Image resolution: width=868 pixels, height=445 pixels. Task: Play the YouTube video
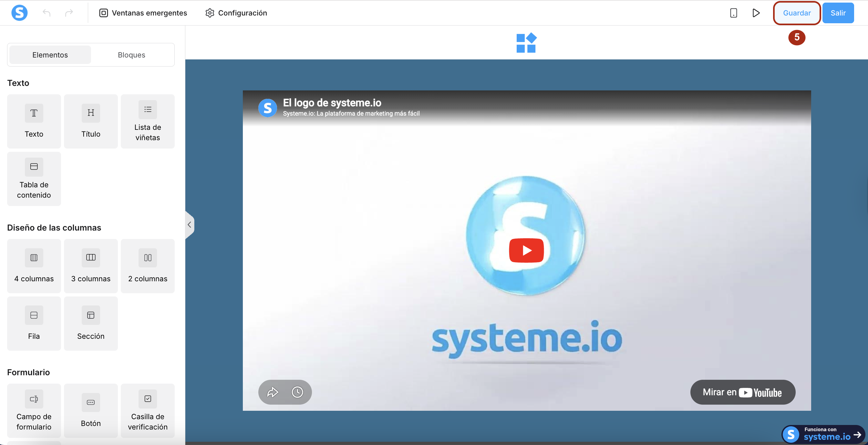[526, 250]
